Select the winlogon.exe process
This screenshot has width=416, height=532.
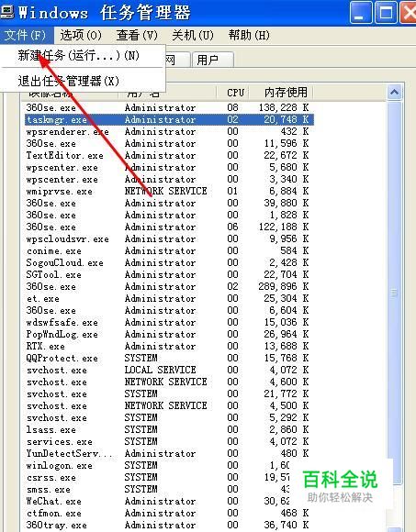point(59,466)
